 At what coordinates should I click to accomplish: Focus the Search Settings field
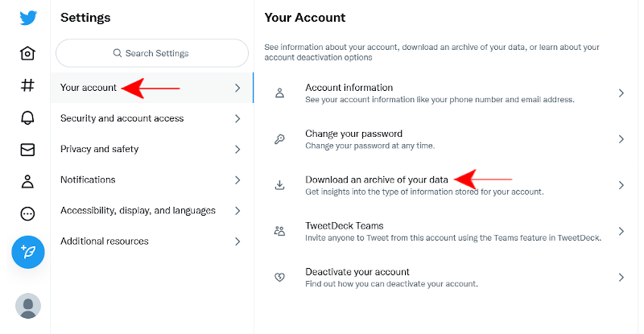tap(152, 54)
